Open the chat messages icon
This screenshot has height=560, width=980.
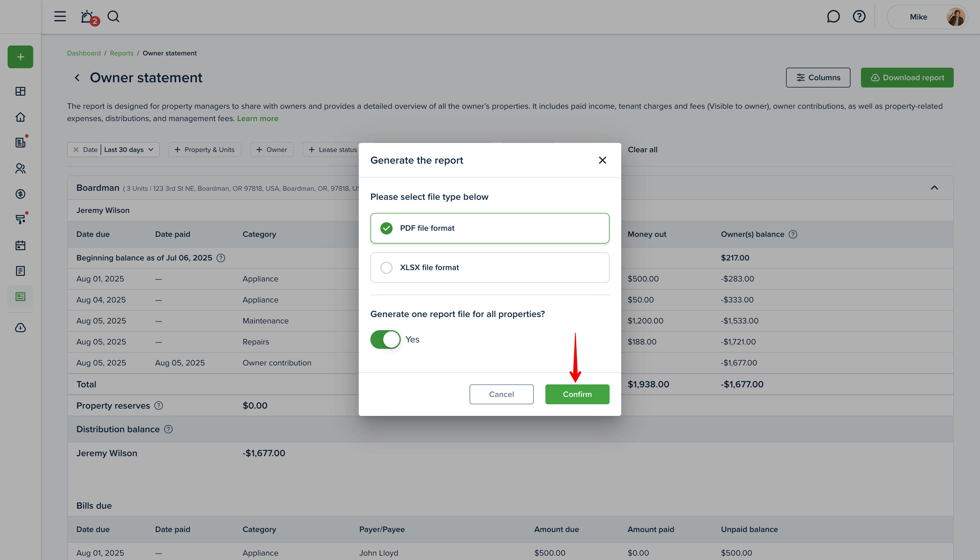[833, 17]
